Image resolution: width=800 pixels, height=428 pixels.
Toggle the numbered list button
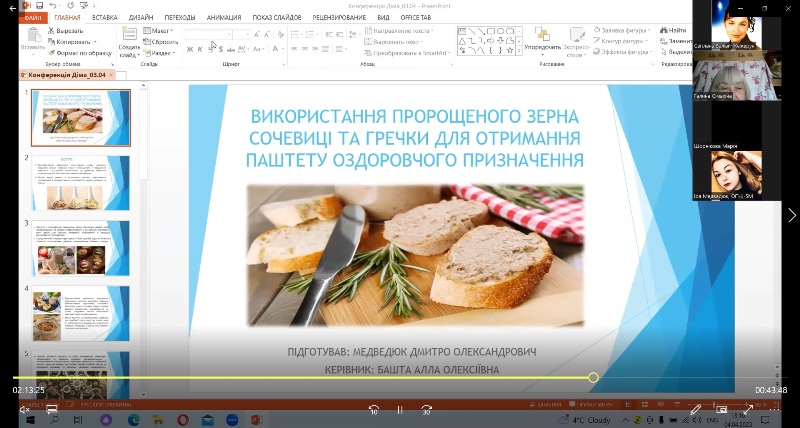pyautogui.click(x=311, y=35)
